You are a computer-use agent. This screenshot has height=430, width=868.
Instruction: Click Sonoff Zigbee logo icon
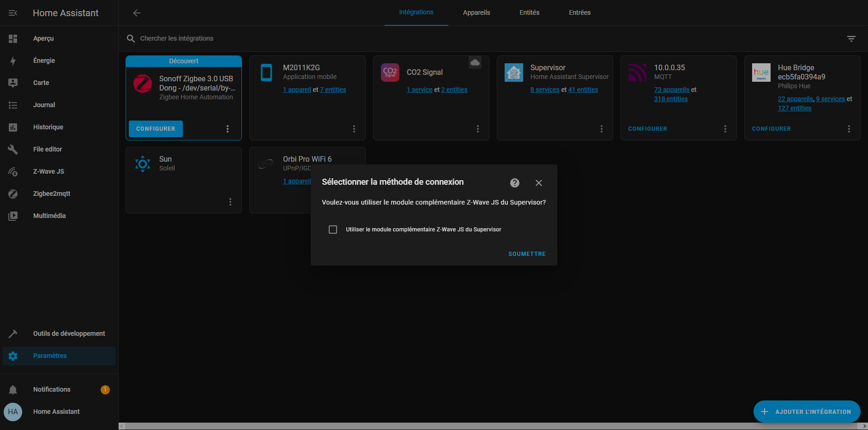point(143,84)
